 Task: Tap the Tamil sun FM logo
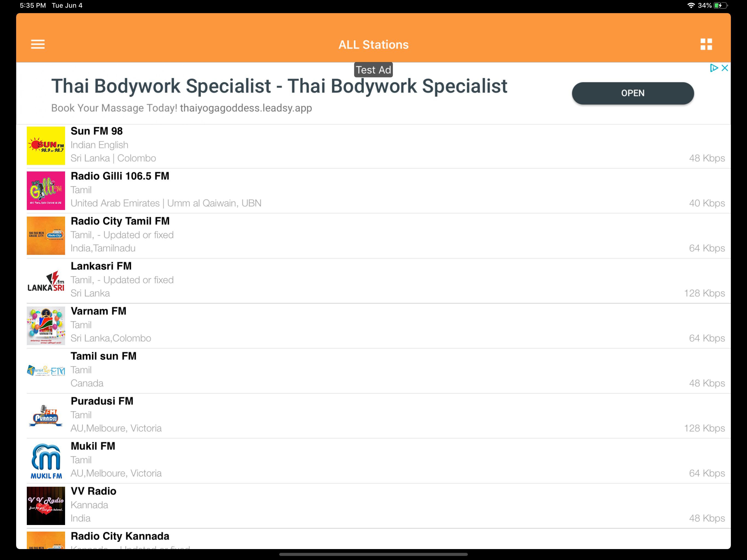click(x=46, y=371)
